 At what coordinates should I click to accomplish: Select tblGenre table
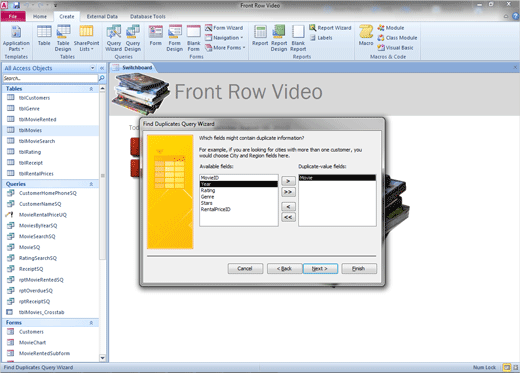point(51,109)
